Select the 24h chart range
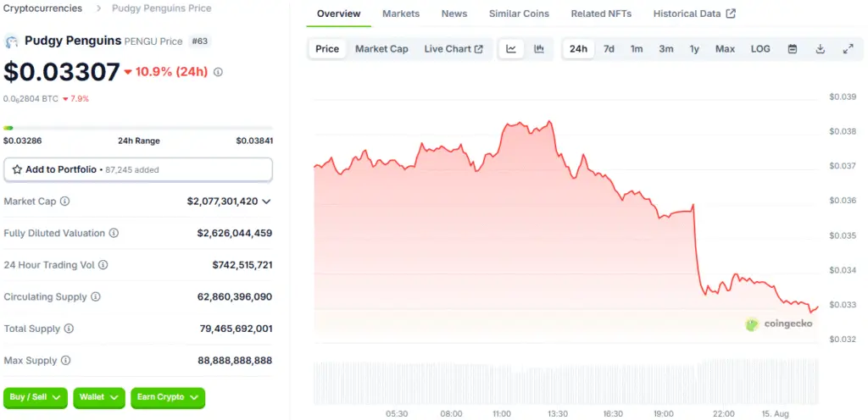The height and width of the screenshot is (420, 868). coord(578,49)
